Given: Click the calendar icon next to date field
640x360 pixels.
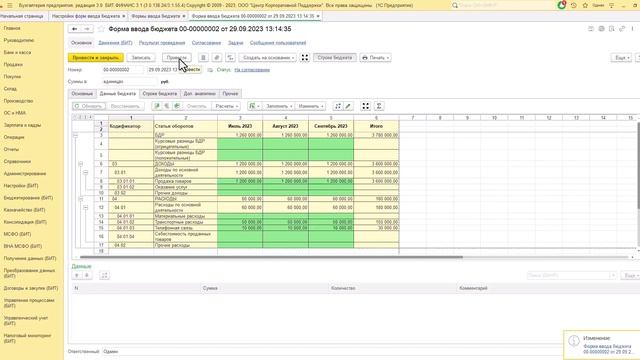Looking at the screenshot, I should click(210, 70).
